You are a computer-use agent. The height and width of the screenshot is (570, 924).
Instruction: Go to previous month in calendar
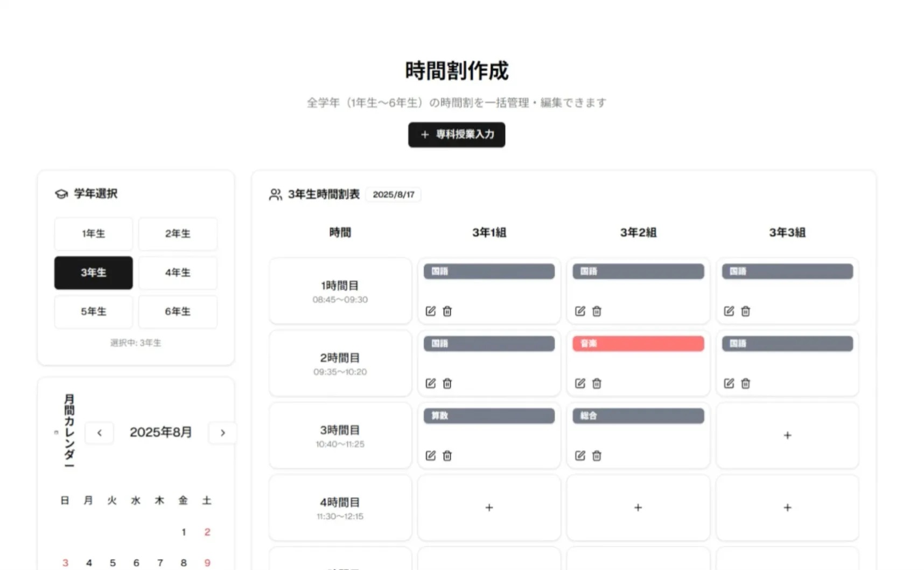point(100,433)
